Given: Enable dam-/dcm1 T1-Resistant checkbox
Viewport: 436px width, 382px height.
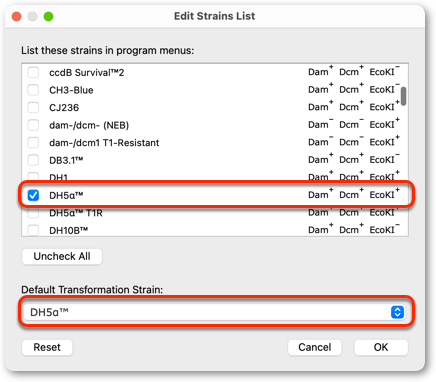Looking at the screenshot, I should tap(33, 143).
